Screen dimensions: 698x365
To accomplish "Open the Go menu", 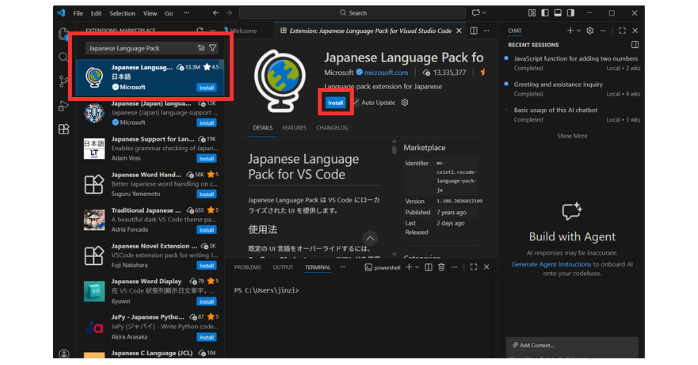I will [169, 13].
